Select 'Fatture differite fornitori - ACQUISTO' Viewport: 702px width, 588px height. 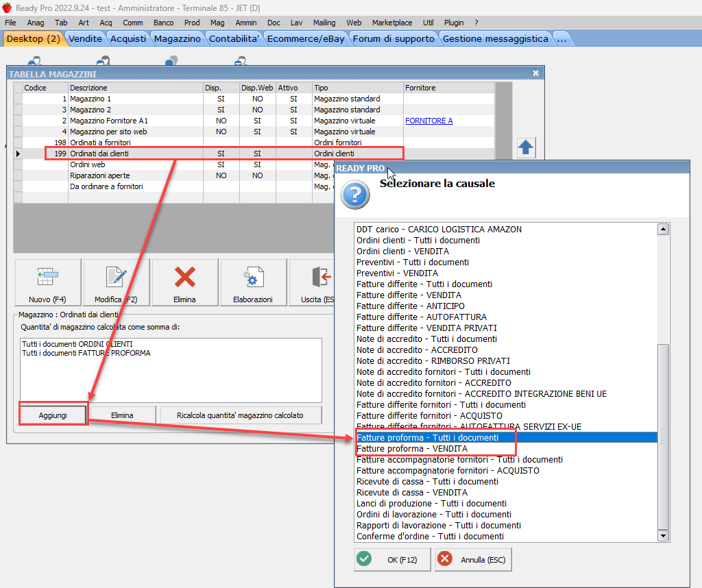click(x=506, y=416)
